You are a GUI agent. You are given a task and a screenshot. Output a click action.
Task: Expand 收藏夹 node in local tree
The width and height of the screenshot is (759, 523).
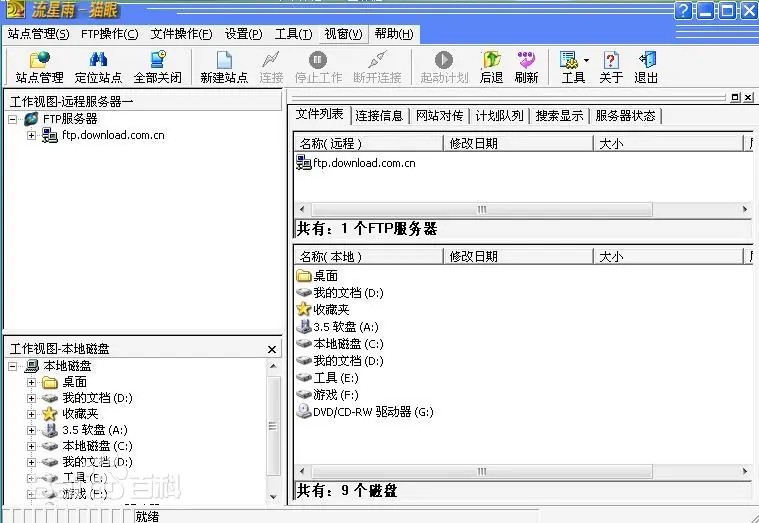click(31, 414)
